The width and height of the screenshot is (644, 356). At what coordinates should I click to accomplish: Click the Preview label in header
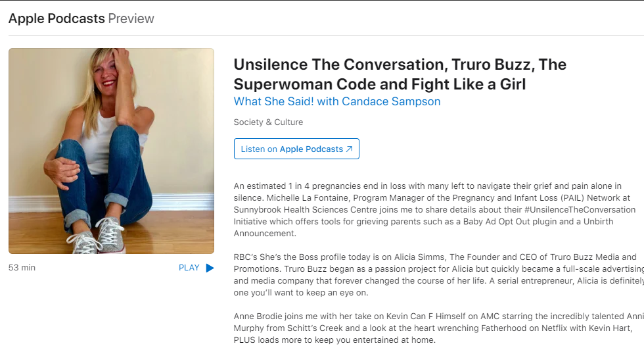(x=131, y=18)
